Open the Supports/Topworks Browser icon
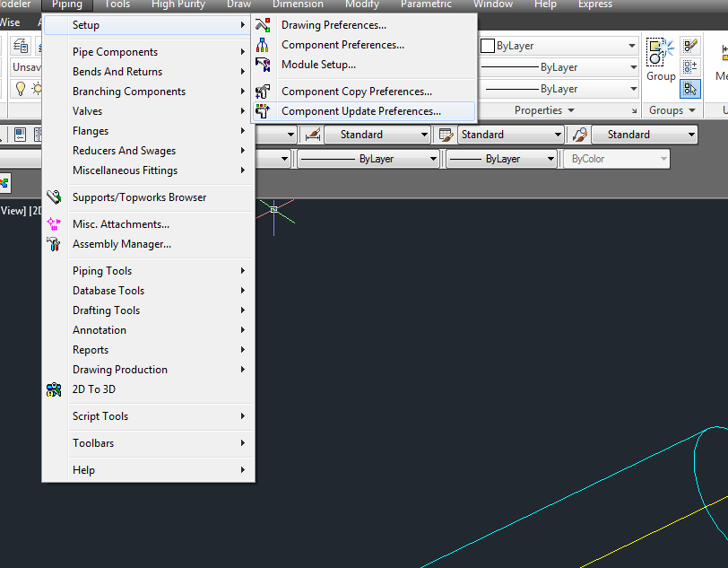The width and height of the screenshot is (728, 568). point(54,197)
